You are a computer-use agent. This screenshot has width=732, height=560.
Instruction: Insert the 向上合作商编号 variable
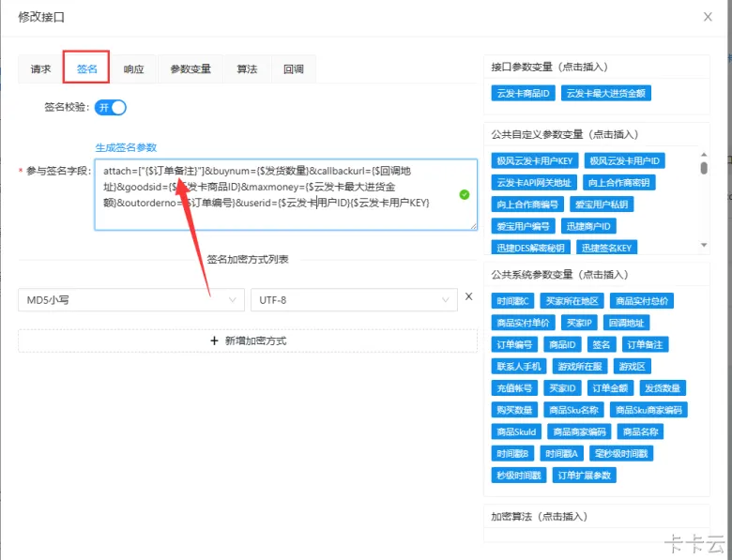[527, 204]
